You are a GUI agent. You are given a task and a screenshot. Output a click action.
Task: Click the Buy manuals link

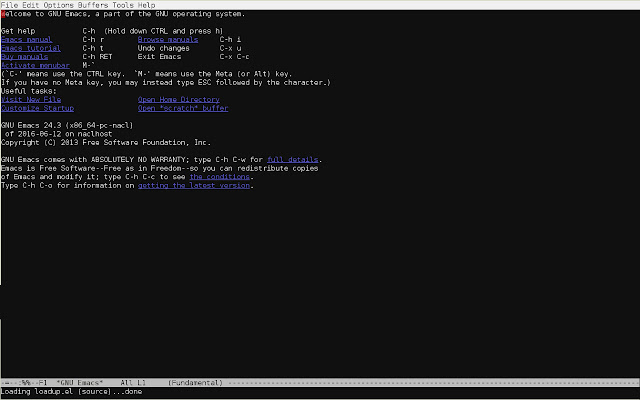[x=24, y=57]
